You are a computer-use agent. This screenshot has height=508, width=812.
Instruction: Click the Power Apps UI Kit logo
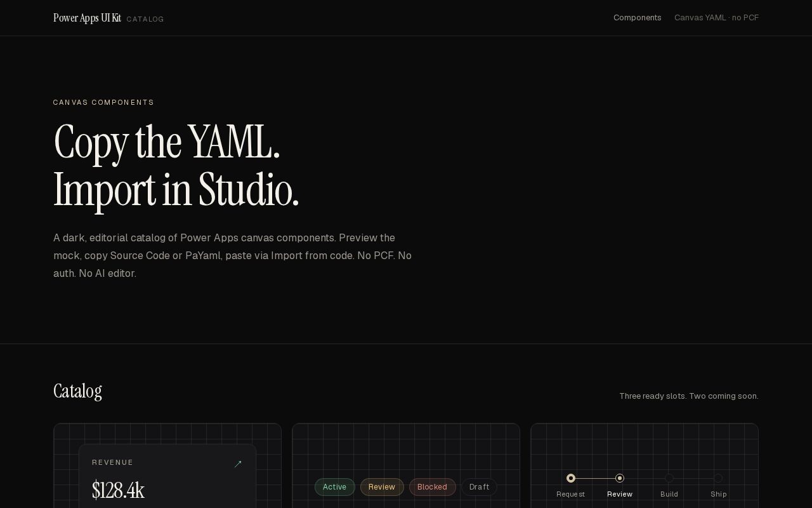coord(87,18)
